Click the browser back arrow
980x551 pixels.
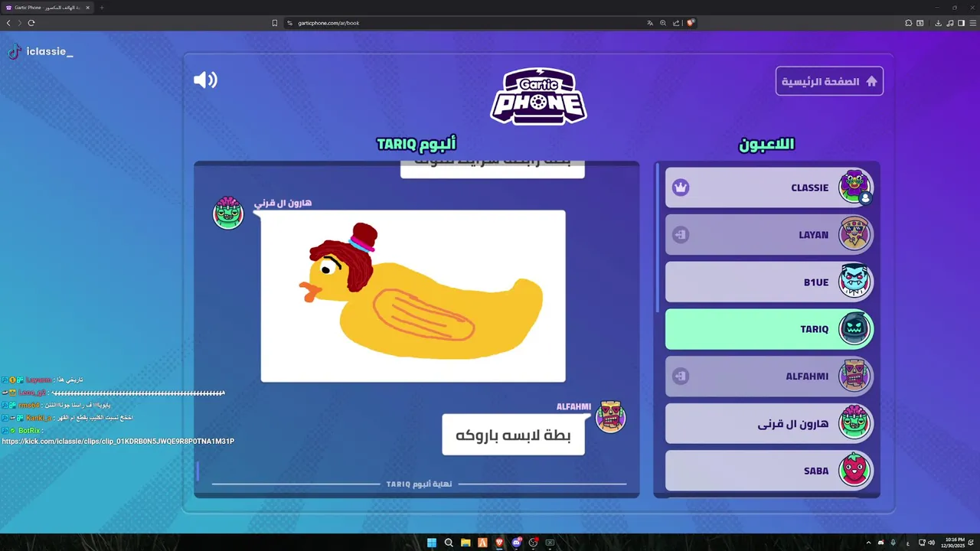pos(8,23)
